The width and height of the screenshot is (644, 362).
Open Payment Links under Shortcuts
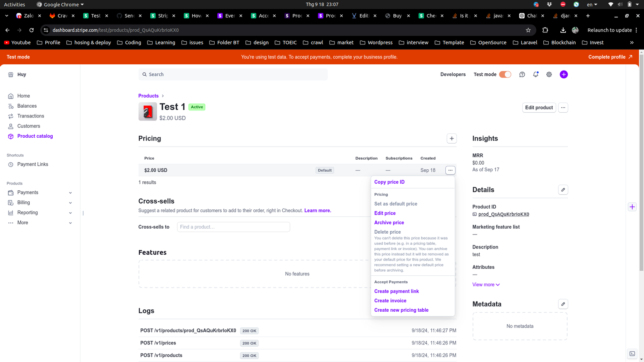pos(33,164)
